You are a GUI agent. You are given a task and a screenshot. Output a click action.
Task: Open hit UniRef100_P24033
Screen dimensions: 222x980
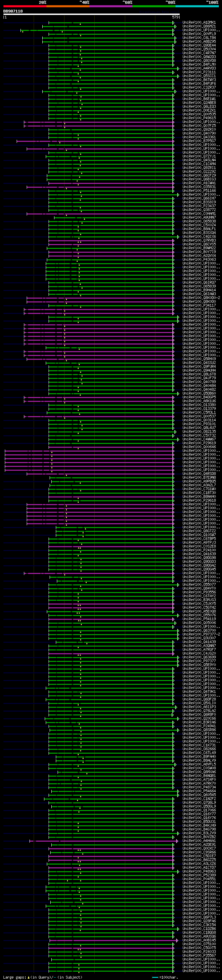[x=199, y=952]
